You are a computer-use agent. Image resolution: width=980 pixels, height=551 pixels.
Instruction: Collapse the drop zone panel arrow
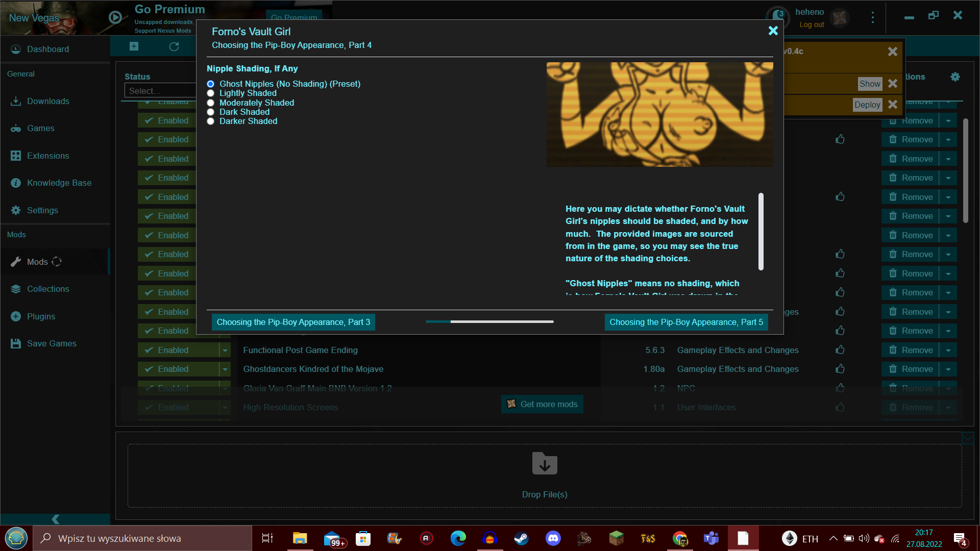pos(968,438)
